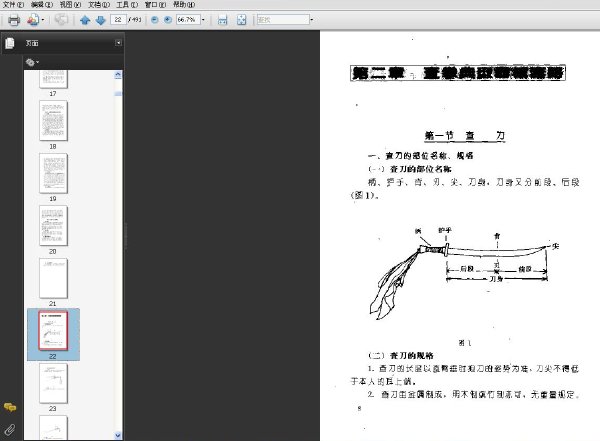Click the comments panel icon in sidebar
600x441 pixels.
point(10,407)
